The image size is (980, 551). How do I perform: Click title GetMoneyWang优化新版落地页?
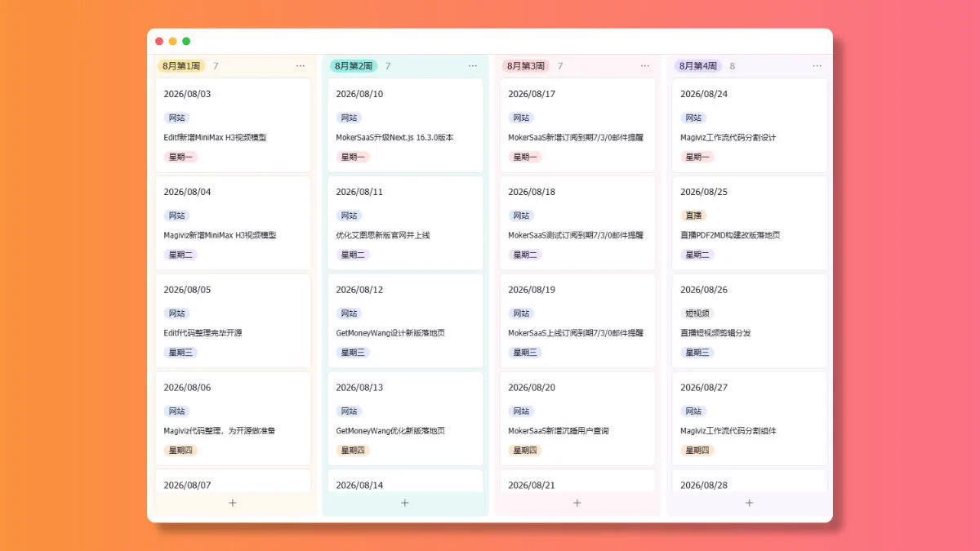coord(390,431)
